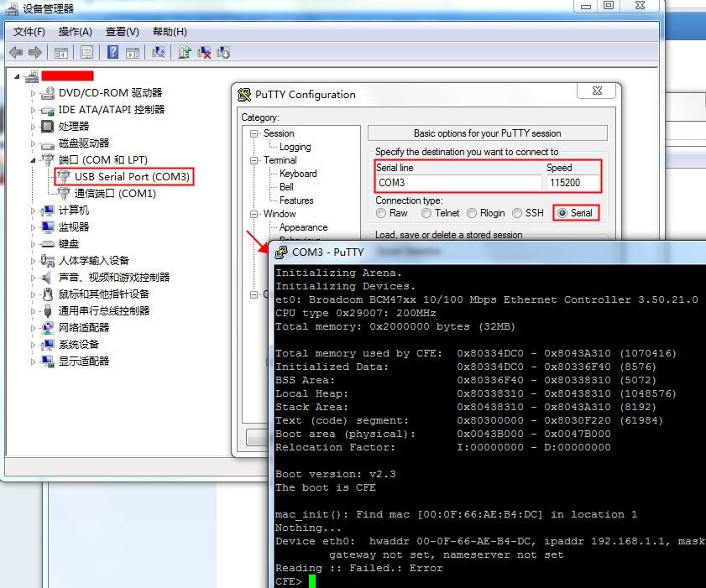Click the COM3 - PuTTY window icon
This screenshot has width=706, height=588.
click(x=281, y=252)
